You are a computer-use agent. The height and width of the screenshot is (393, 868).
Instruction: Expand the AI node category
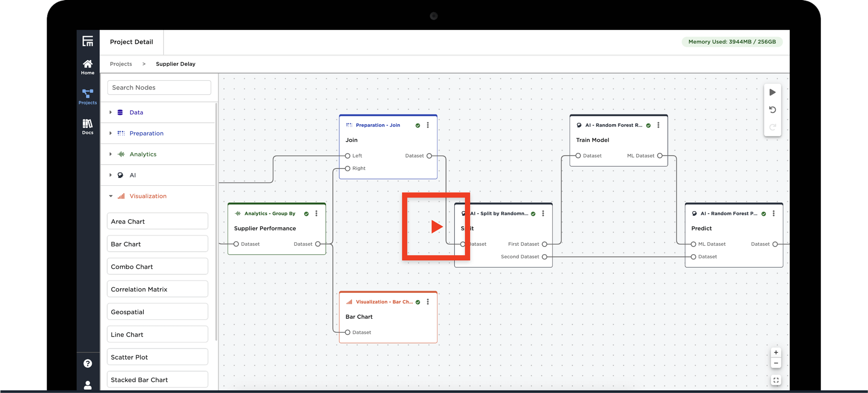(111, 175)
